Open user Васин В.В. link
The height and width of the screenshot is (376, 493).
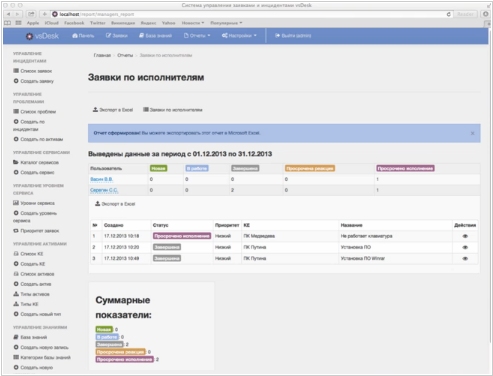[102, 179]
